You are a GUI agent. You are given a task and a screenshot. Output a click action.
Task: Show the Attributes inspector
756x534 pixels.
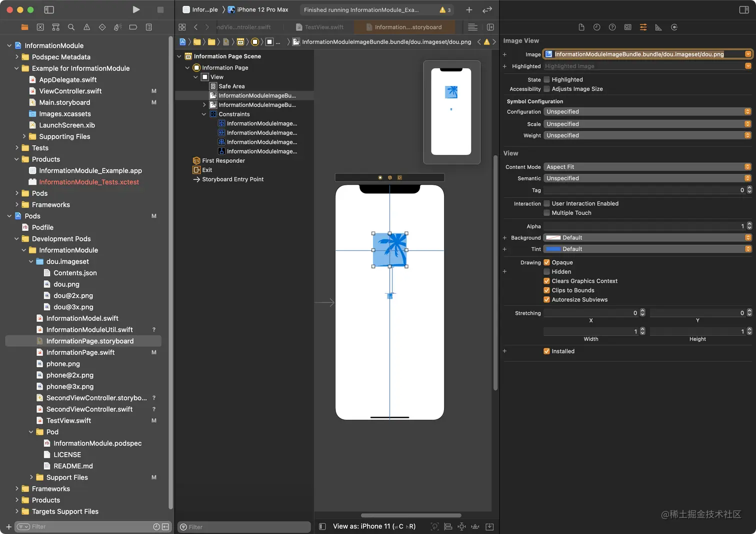[643, 27]
